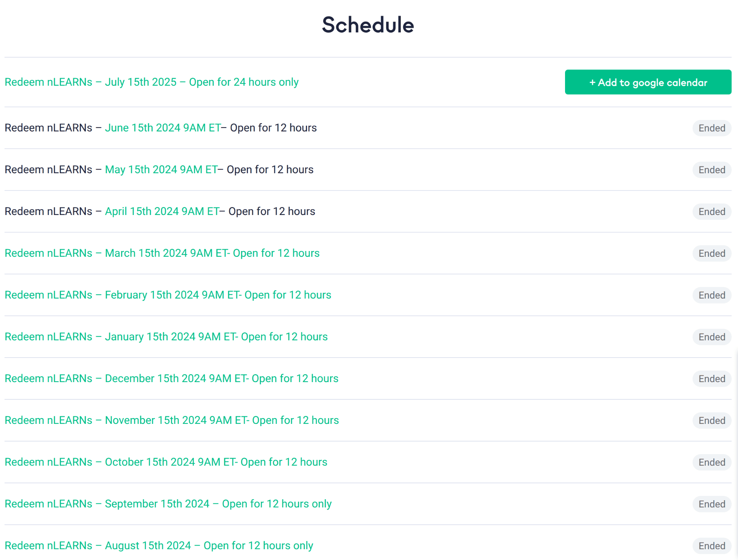This screenshot has width=738, height=560.
Task: Click the Ended badge on March 15th row
Action: (x=712, y=254)
